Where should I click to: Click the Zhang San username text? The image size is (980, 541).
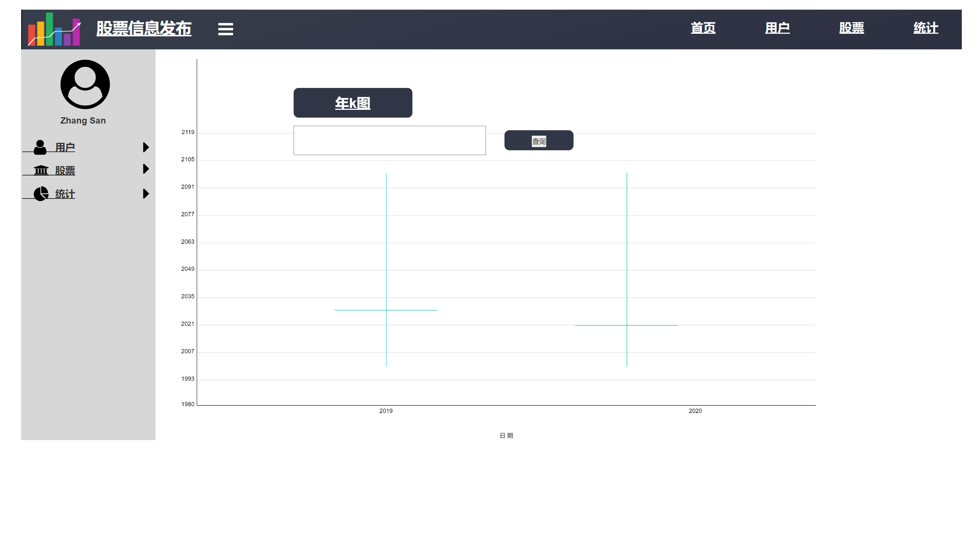coord(83,121)
